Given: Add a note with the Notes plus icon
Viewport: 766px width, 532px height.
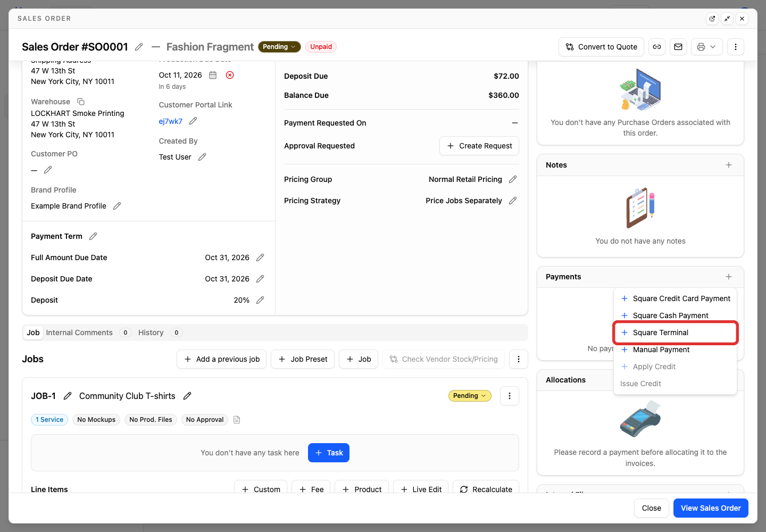Looking at the screenshot, I should pos(729,165).
